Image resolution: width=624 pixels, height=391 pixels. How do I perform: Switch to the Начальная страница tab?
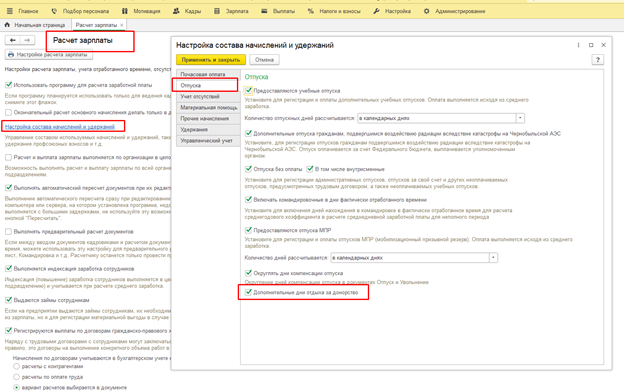coord(35,25)
